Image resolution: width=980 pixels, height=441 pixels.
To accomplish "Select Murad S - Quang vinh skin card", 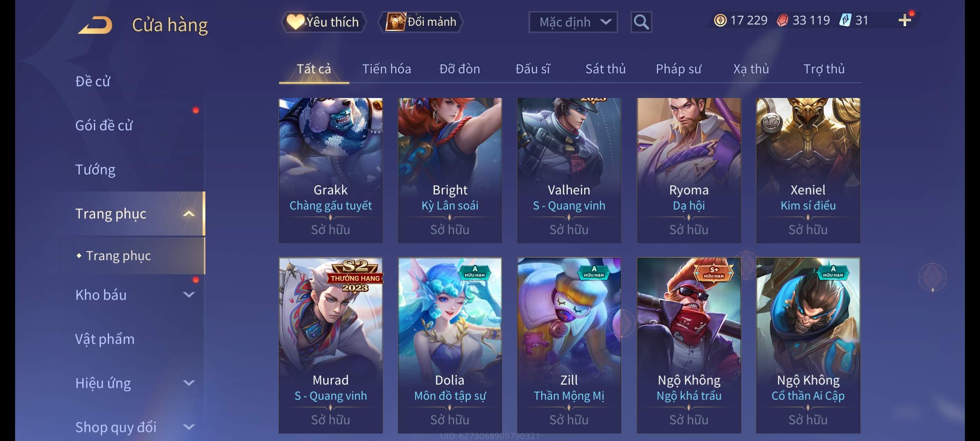I will pyautogui.click(x=331, y=345).
